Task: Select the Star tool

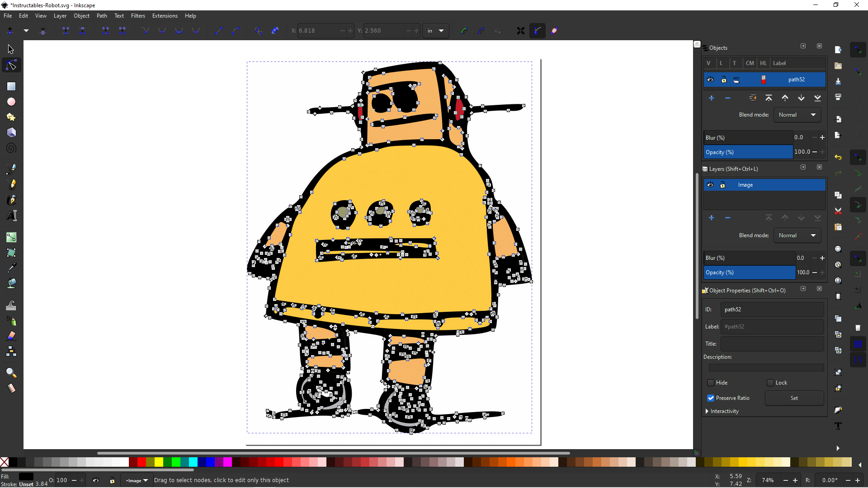Action: point(11,117)
